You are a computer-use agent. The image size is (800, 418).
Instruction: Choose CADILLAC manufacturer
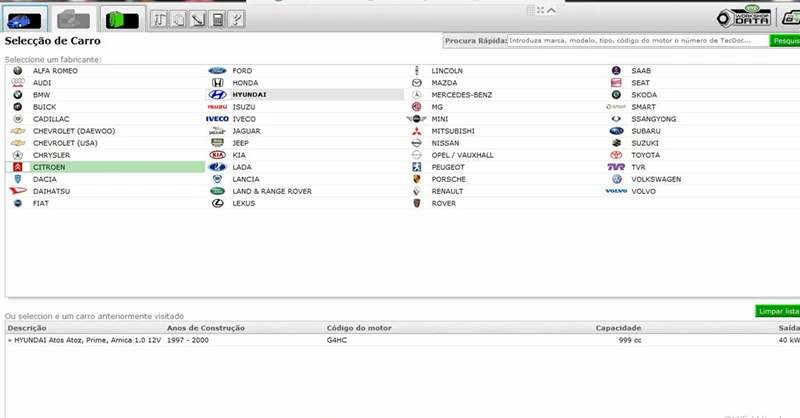pyautogui.click(x=51, y=119)
